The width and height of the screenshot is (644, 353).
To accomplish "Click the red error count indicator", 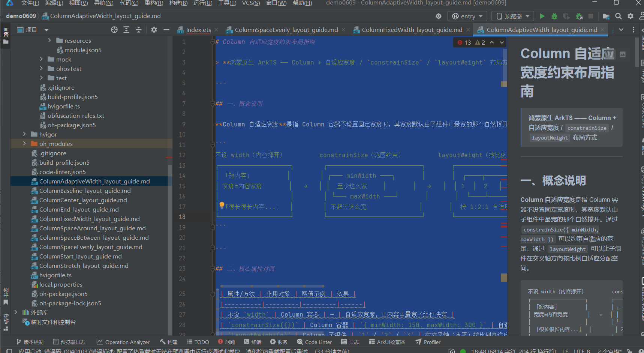I will [x=464, y=42].
